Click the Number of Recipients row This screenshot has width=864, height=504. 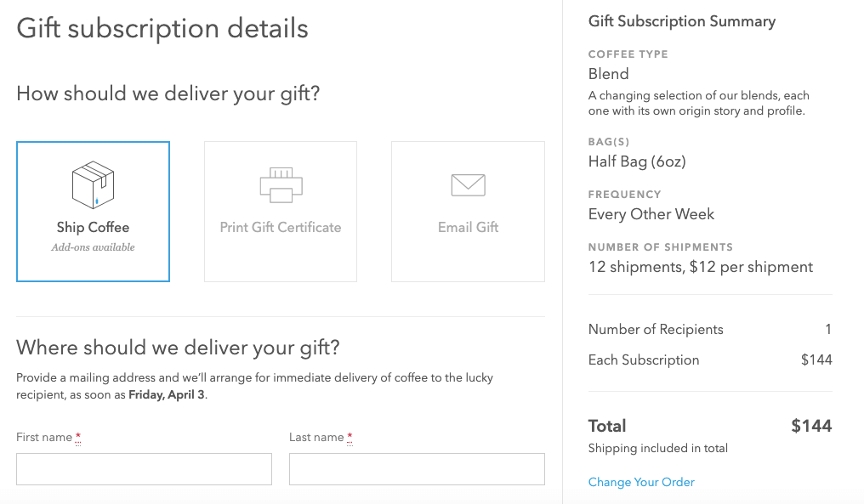point(710,330)
